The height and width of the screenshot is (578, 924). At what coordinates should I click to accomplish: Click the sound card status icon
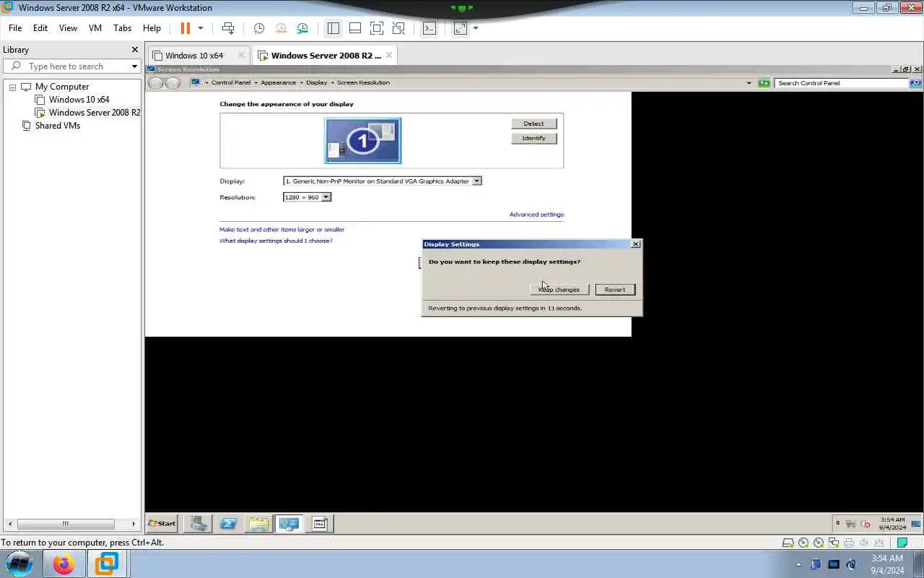[864, 543]
